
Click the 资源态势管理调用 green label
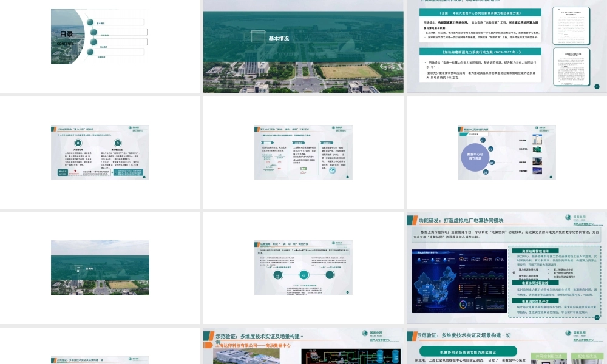(535, 250)
